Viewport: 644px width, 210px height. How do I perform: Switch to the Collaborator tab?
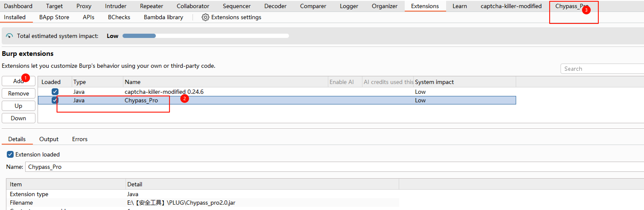pos(193,6)
